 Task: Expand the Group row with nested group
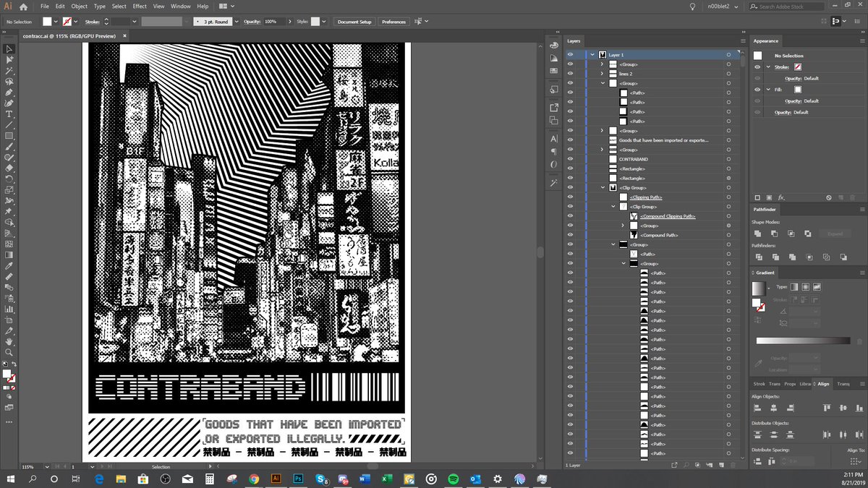click(x=613, y=244)
